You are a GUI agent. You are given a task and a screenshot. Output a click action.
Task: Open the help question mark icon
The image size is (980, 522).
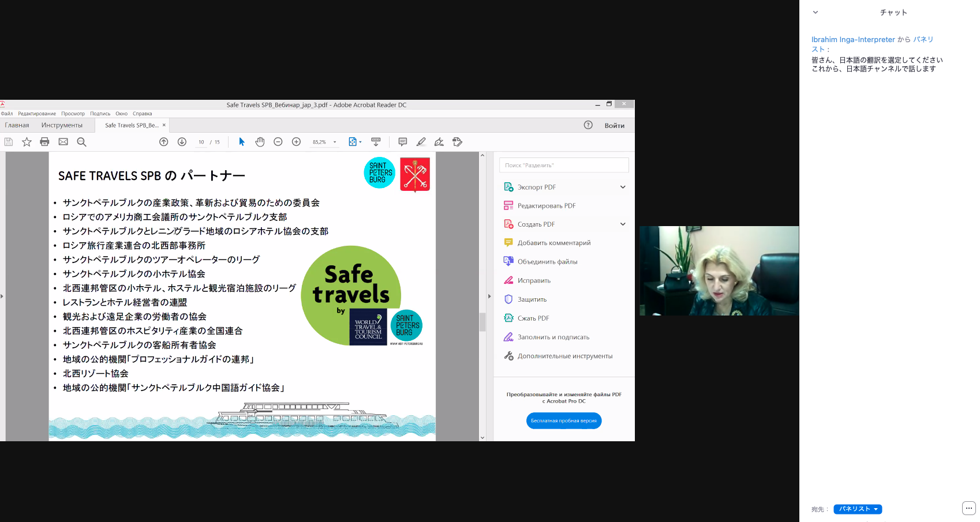click(588, 125)
